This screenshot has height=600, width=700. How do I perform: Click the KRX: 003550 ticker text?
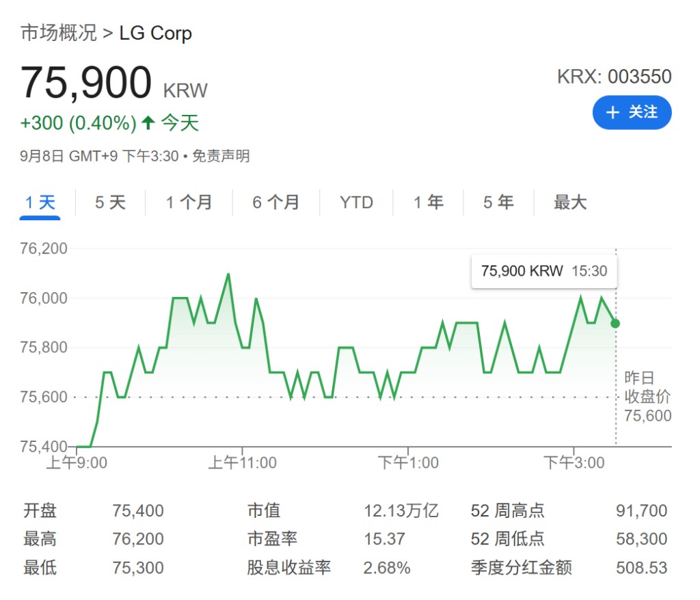coord(615,77)
